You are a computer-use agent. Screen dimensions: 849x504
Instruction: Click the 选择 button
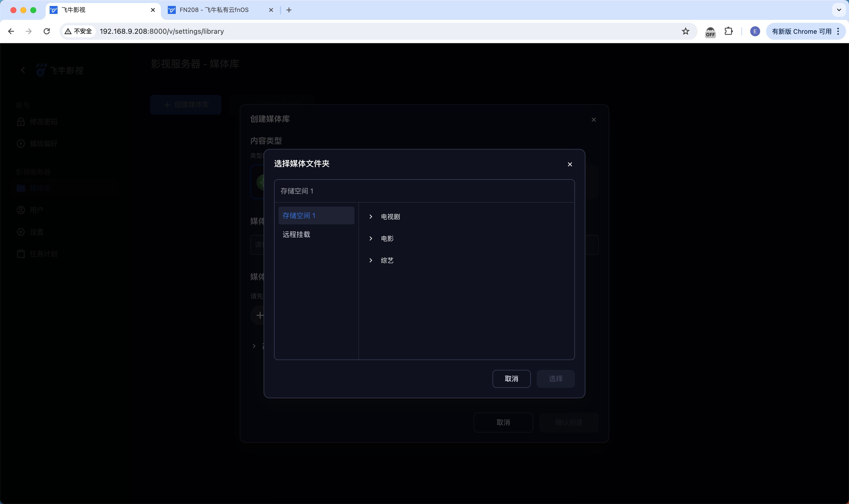pyautogui.click(x=555, y=379)
